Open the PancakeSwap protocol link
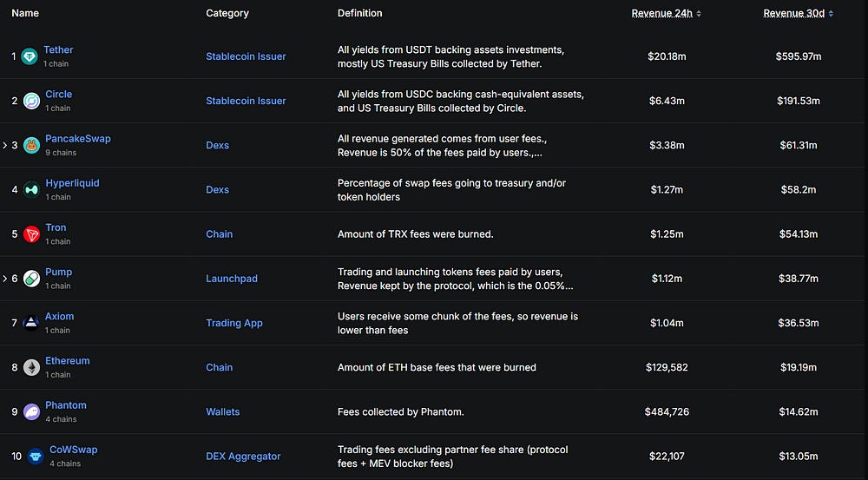Image resolution: width=868 pixels, height=480 pixels. (x=78, y=138)
